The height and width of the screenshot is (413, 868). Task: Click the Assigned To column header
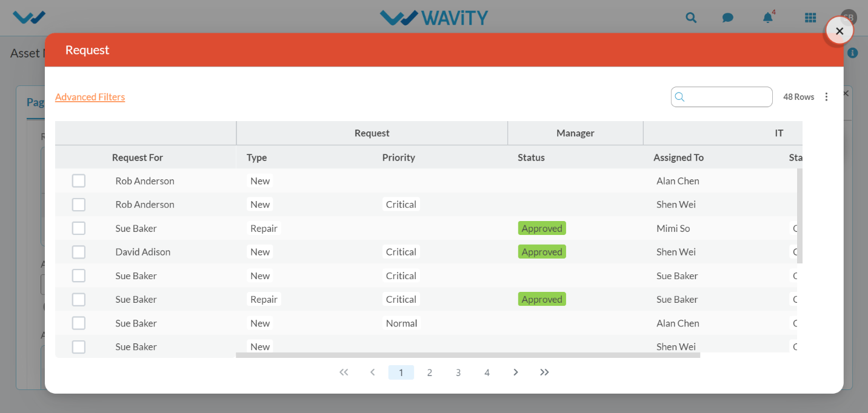coord(678,157)
